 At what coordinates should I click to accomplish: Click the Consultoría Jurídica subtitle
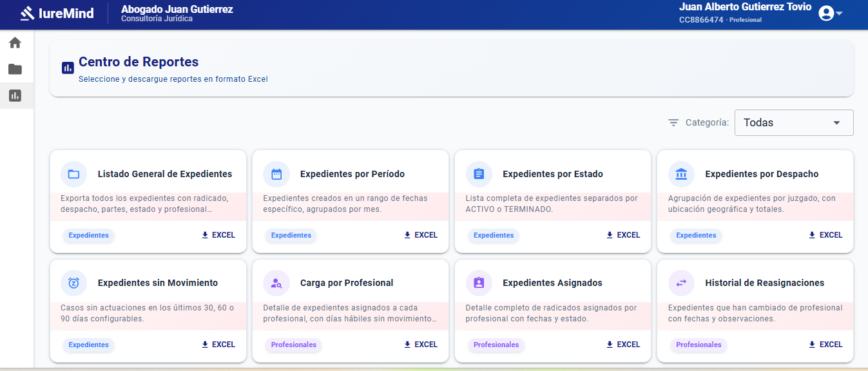click(157, 19)
